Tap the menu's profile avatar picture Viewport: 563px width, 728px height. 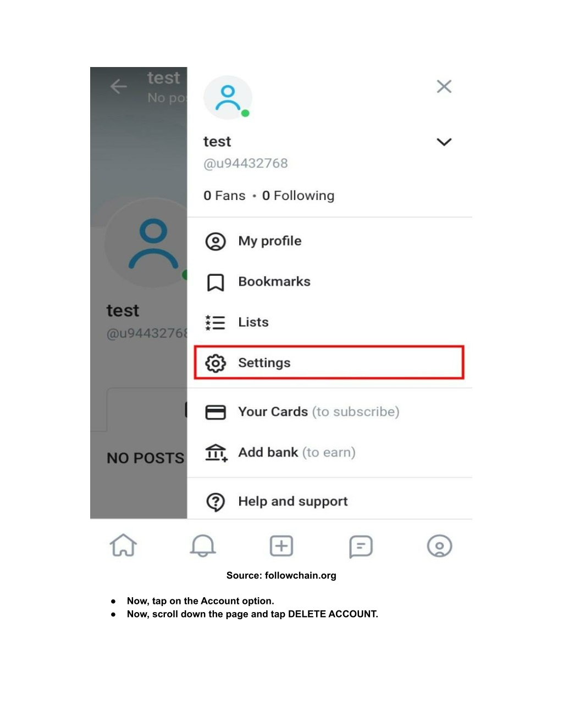[228, 98]
